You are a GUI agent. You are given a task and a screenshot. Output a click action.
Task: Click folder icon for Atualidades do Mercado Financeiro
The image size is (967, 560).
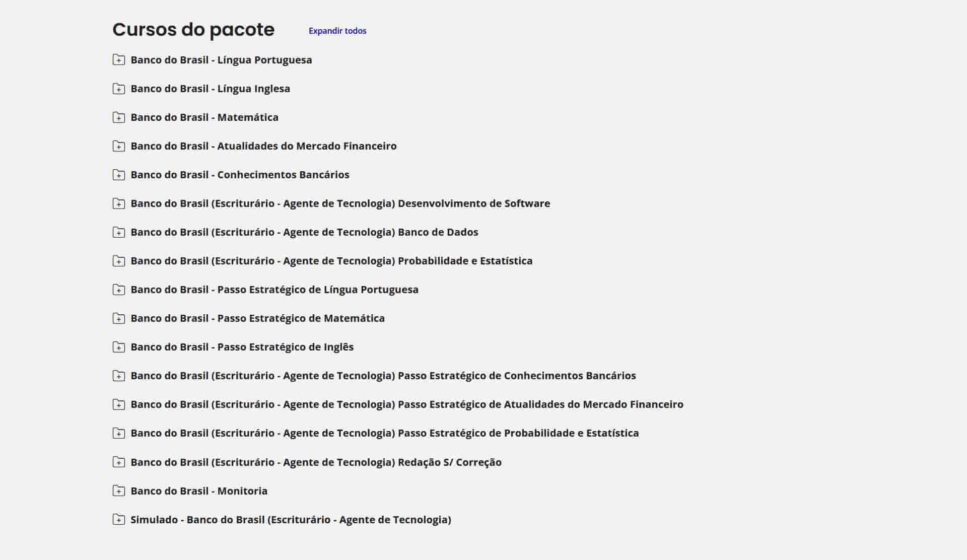118,146
